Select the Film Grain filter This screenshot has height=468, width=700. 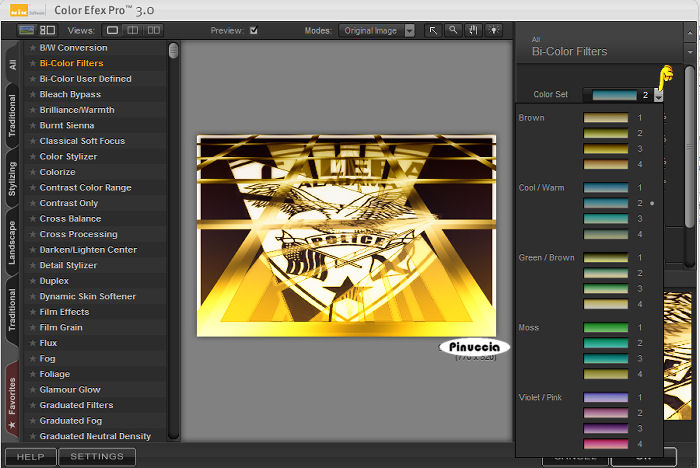[61, 327]
